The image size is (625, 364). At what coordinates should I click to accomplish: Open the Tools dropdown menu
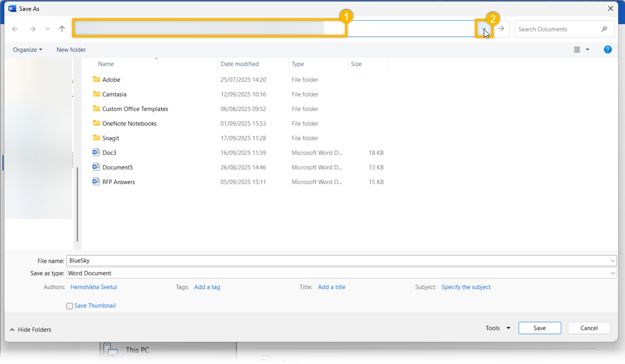point(498,328)
